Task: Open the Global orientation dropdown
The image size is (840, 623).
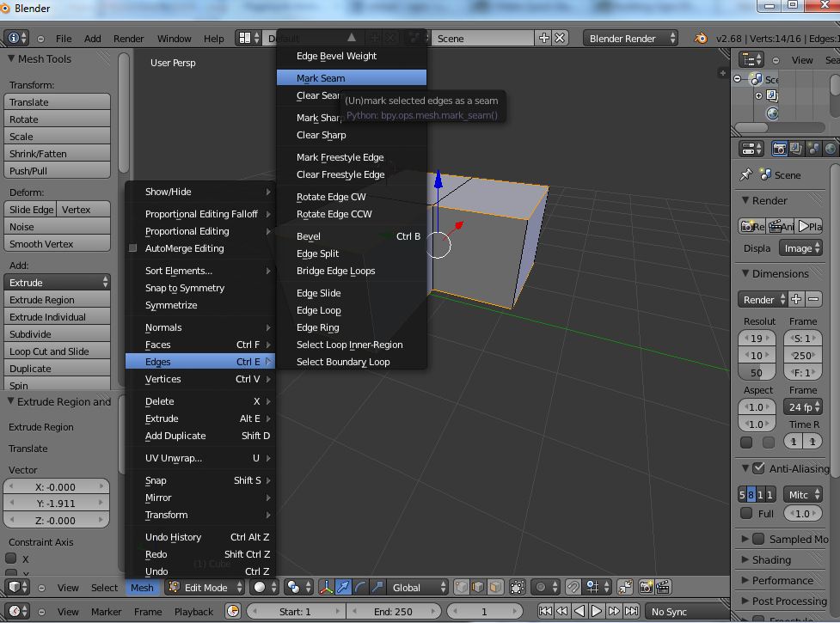Action: pyautogui.click(x=417, y=587)
